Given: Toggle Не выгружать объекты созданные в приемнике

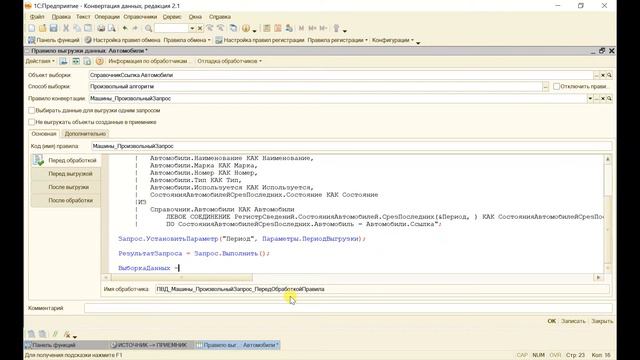Looking at the screenshot, I should click(31, 122).
